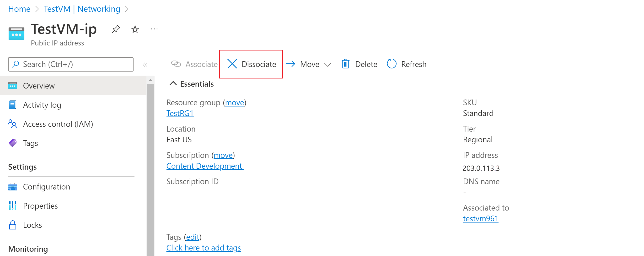Mark TestVM-ip as favorite star
The height and width of the screenshot is (256, 644).
tap(135, 29)
